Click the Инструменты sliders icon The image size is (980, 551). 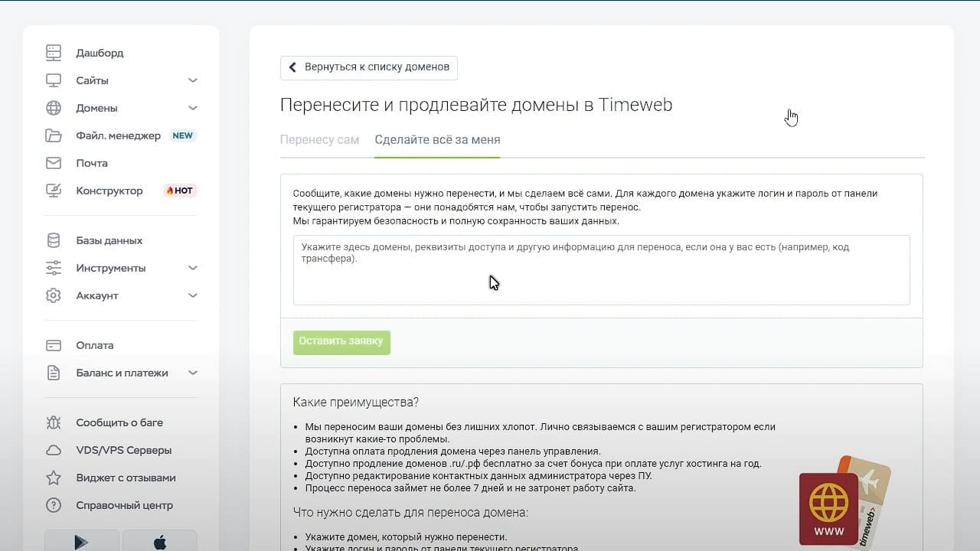click(x=54, y=268)
